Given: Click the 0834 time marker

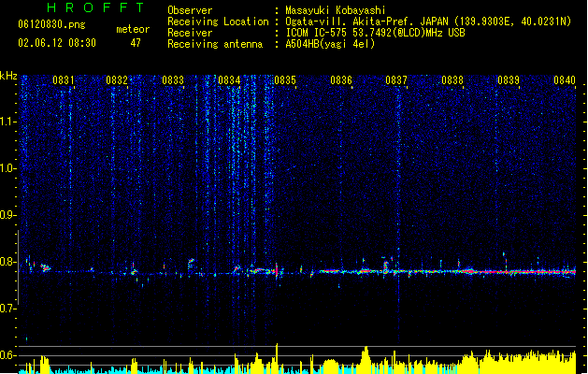Looking at the screenshot, I should click(x=229, y=80).
